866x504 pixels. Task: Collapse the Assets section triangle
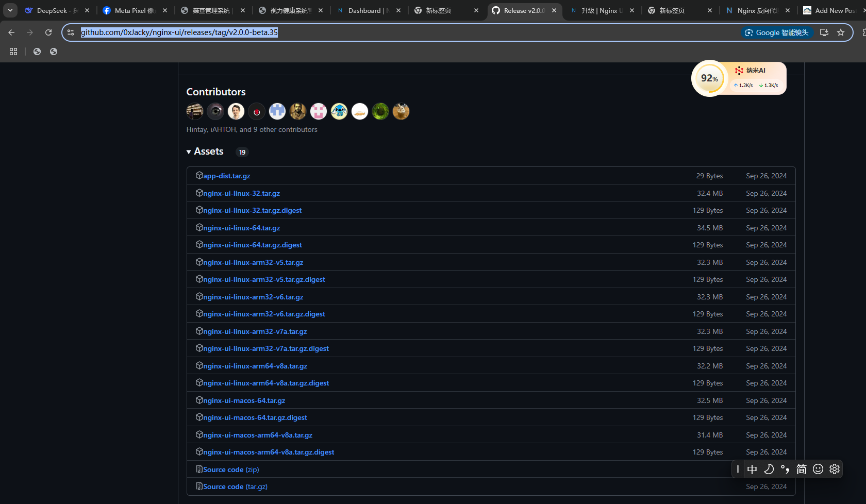(x=189, y=152)
